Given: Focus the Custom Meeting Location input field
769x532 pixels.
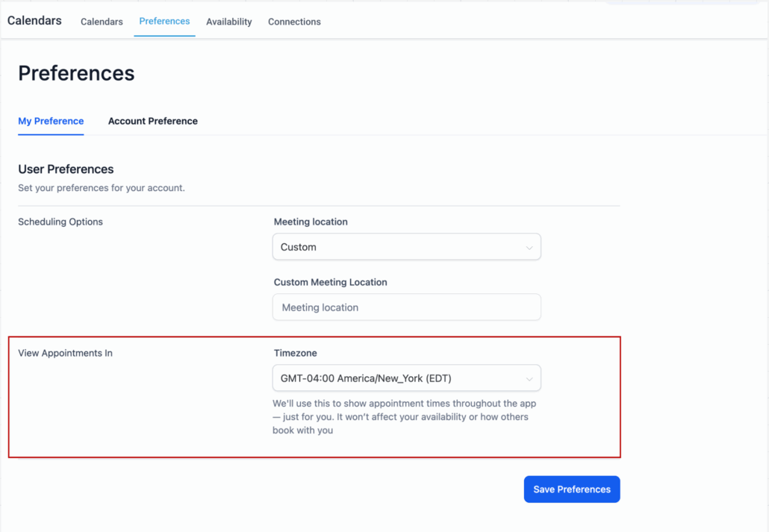Looking at the screenshot, I should pos(405,307).
